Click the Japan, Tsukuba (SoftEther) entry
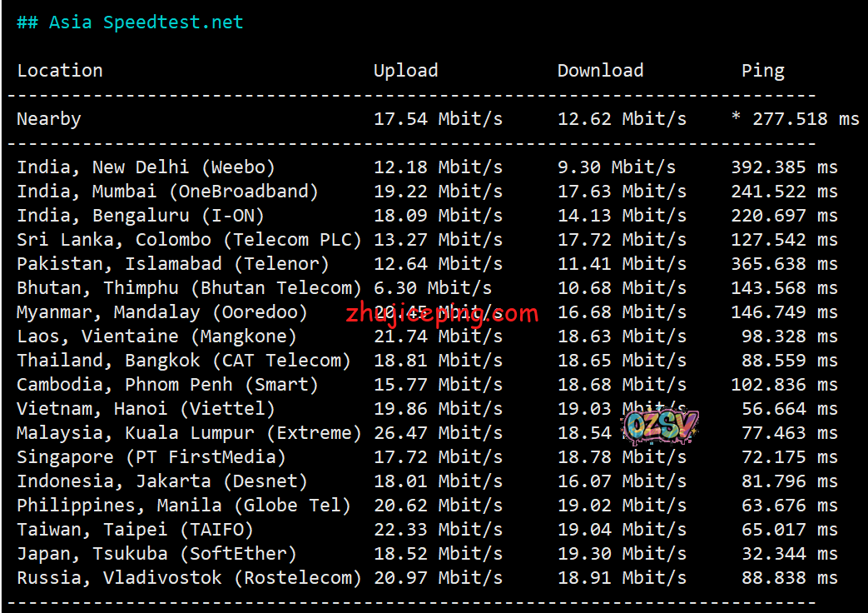Viewport: 868px width, 613px height. tap(156, 554)
